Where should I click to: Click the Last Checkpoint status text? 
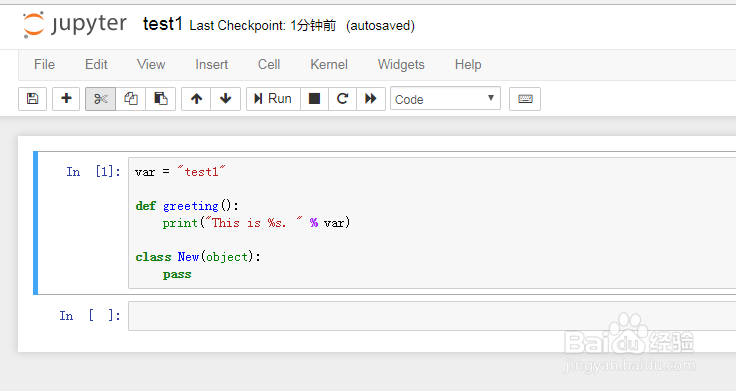pos(263,25)
